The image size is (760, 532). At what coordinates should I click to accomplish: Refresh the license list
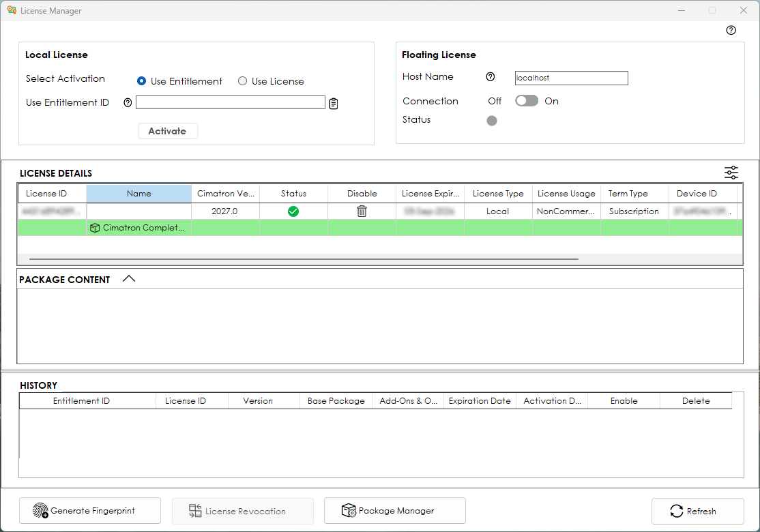pos(697,511)
